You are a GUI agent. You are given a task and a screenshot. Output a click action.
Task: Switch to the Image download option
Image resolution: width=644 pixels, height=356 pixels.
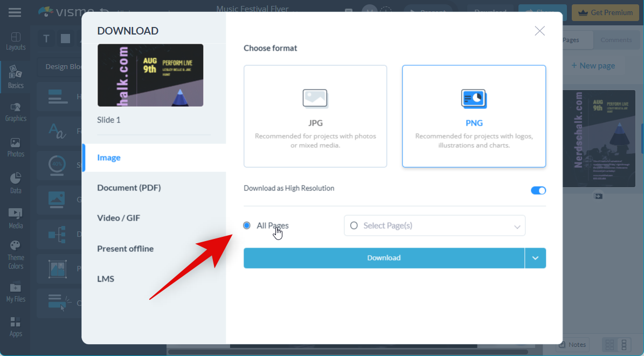pyautogui.click(x=155, y=158)
